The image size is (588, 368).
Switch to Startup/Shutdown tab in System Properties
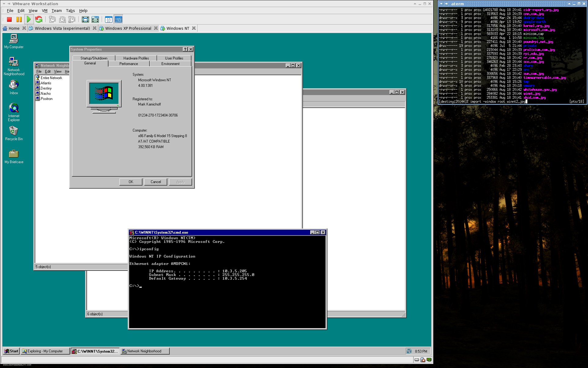pyautogui.click(x=94, y=58)
